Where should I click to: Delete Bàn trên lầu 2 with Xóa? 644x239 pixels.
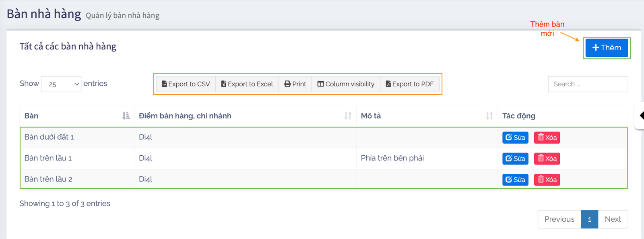click(x=547, y=180)
